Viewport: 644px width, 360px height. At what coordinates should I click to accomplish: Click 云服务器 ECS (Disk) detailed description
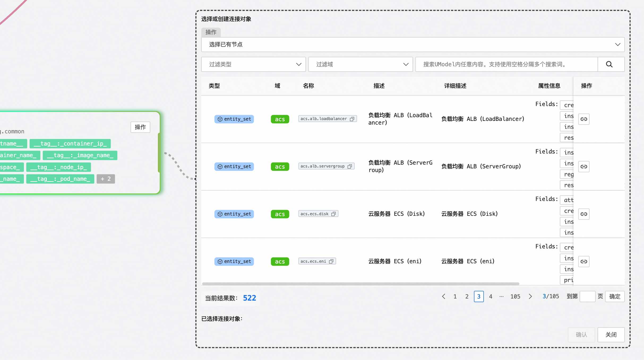469,214
